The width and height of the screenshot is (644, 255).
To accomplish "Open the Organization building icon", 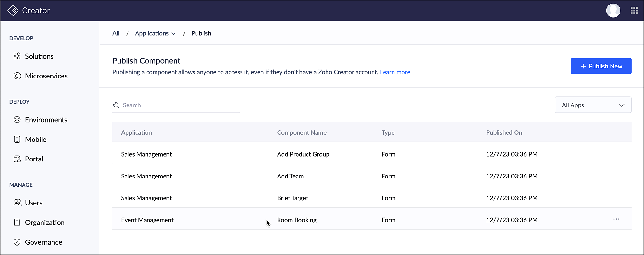I will tap(17, 222).
